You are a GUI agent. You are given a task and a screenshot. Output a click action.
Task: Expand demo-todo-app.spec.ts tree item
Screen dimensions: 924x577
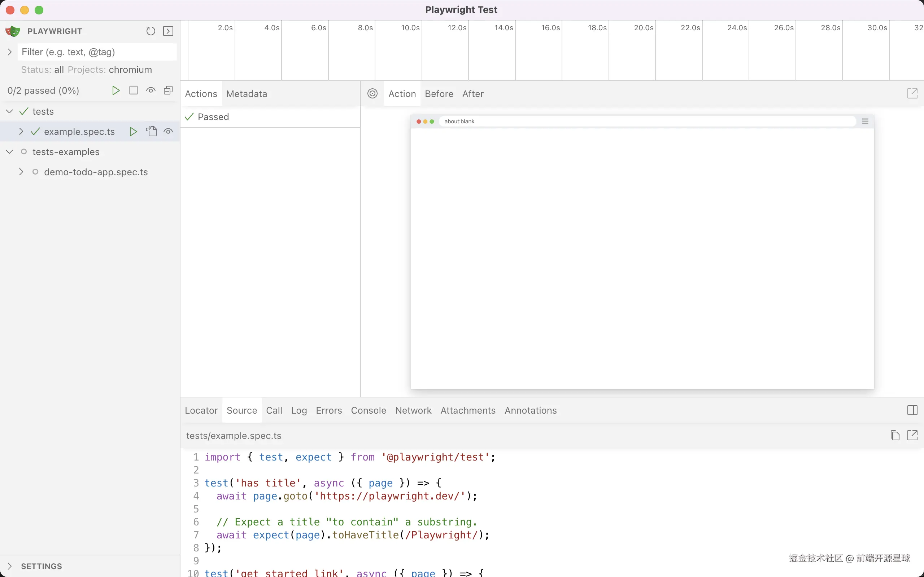pyautogui.click(x=21, y=172)
